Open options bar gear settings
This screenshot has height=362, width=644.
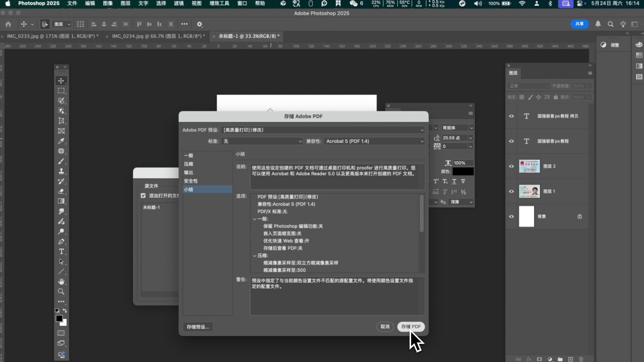pyautogui.click(x=200, y=24)
